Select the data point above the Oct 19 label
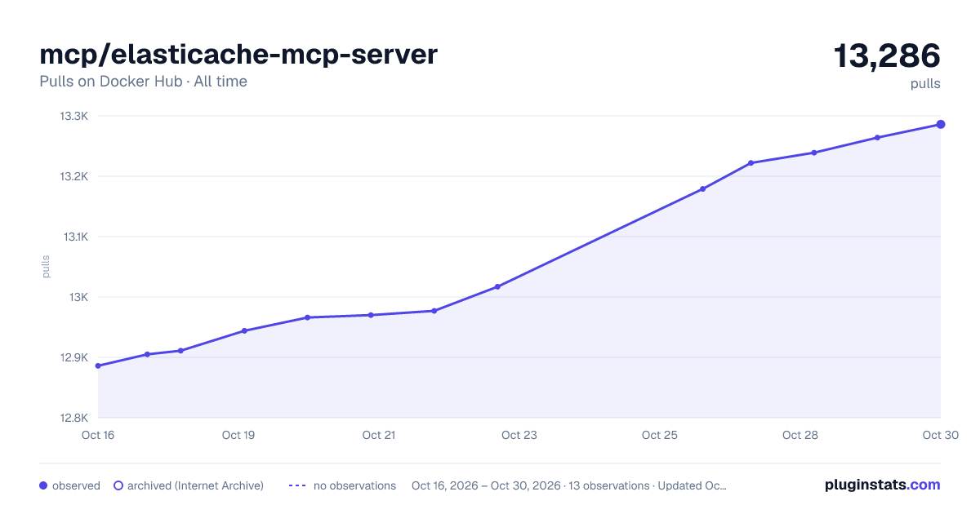980x514 pixels. 244,330
